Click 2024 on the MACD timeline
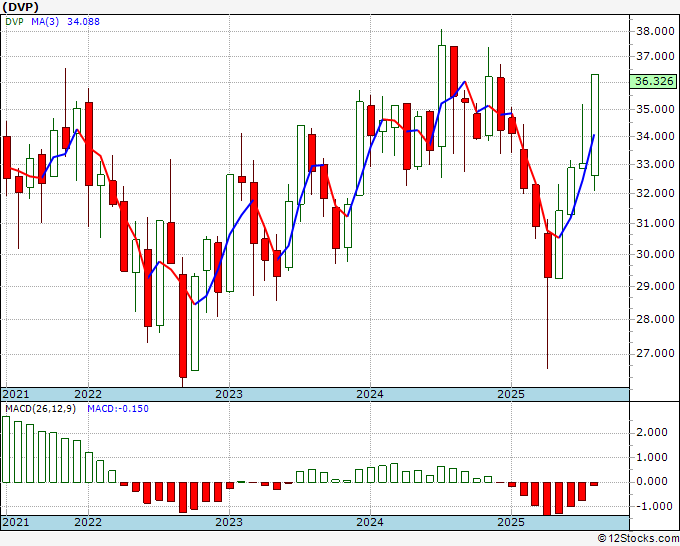Viewport: 680px width, 546px height. point(370,522)
